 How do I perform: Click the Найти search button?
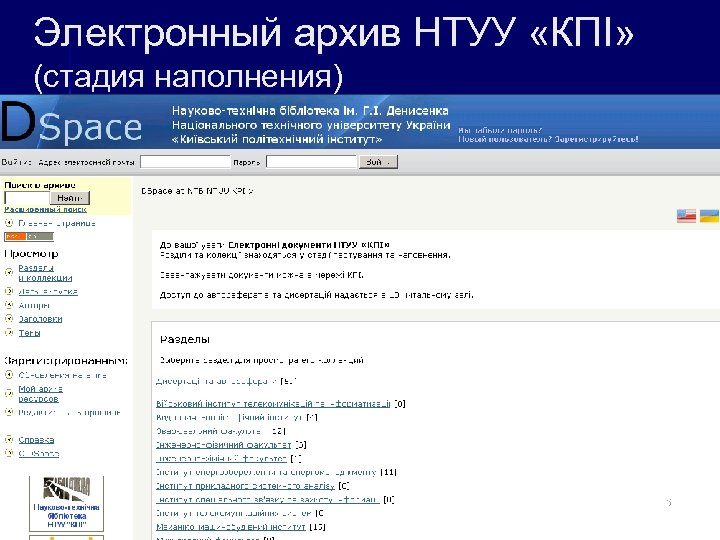(70, 198)
